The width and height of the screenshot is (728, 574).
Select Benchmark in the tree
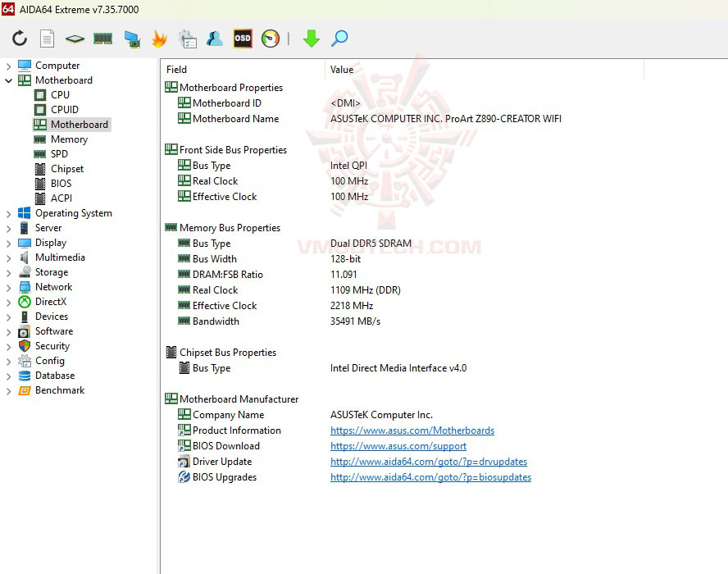pyautogui.click(x=60, y=390)
